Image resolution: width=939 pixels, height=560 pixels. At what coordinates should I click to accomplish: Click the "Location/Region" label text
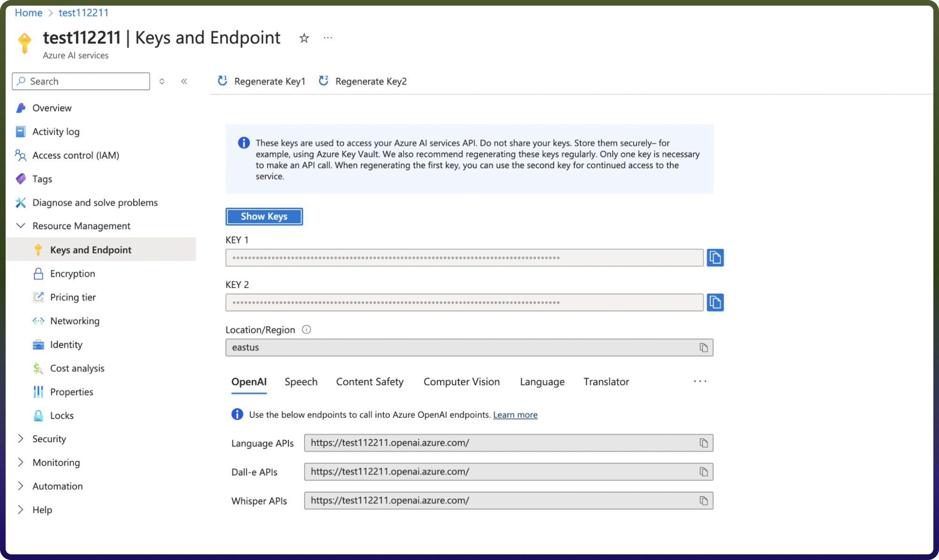tap(260, 330)
